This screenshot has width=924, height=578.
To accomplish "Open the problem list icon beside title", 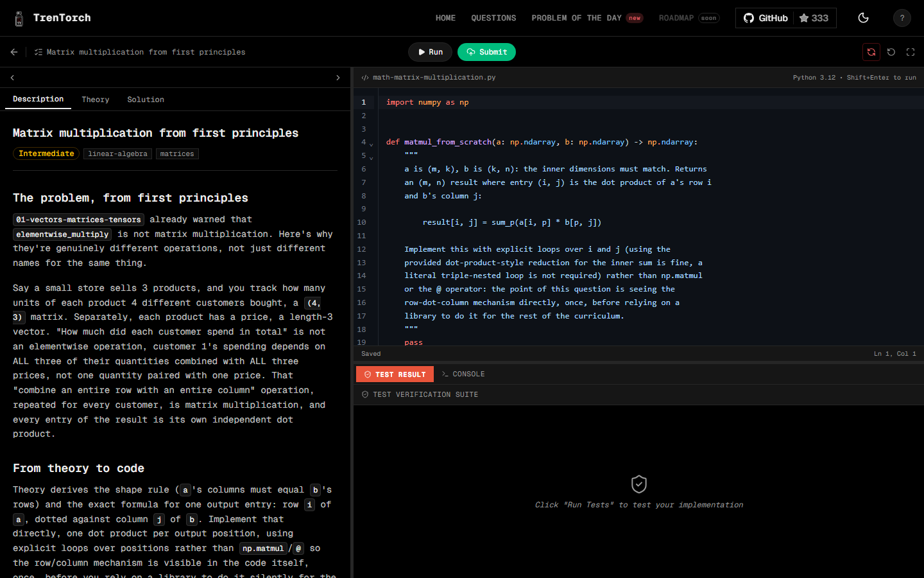I will coord(38,52).
